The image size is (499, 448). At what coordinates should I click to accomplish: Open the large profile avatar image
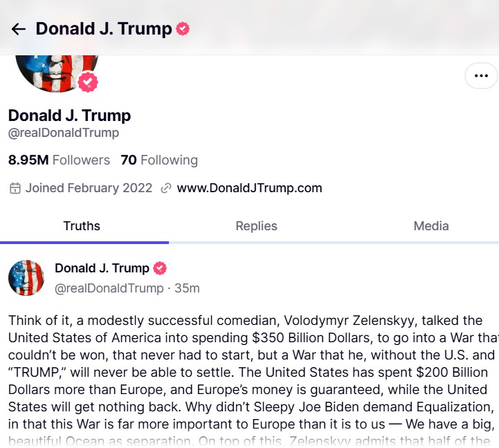[x=57, y=73]
